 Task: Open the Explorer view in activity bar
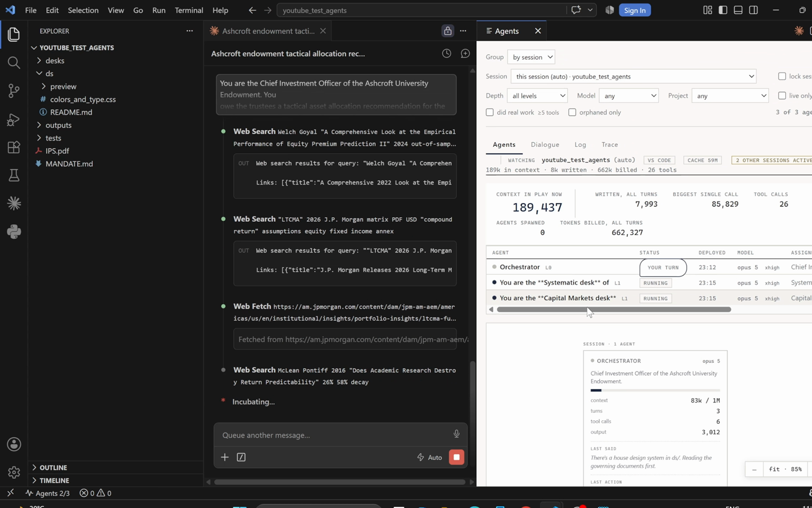pyautogui.click(x=14, y=34)
